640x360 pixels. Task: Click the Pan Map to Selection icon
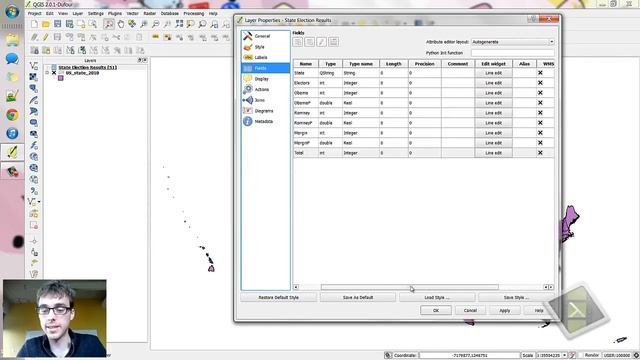(x=132, y=24)
